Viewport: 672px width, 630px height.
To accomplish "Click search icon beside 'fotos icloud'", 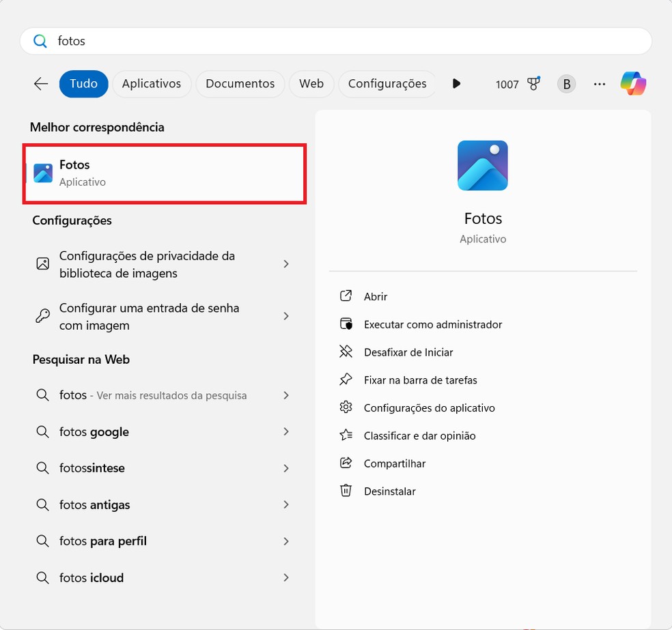I will coord(42,577).
